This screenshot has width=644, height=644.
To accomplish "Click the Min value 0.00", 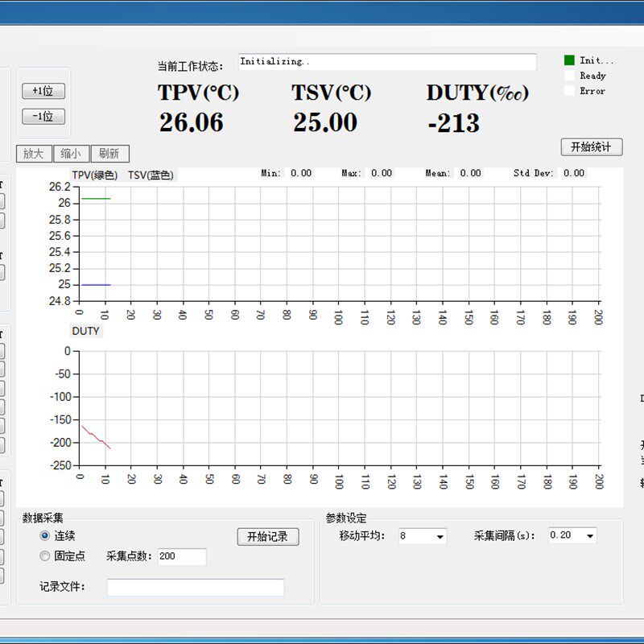I will pyautogui.click(x=301, y=173).
